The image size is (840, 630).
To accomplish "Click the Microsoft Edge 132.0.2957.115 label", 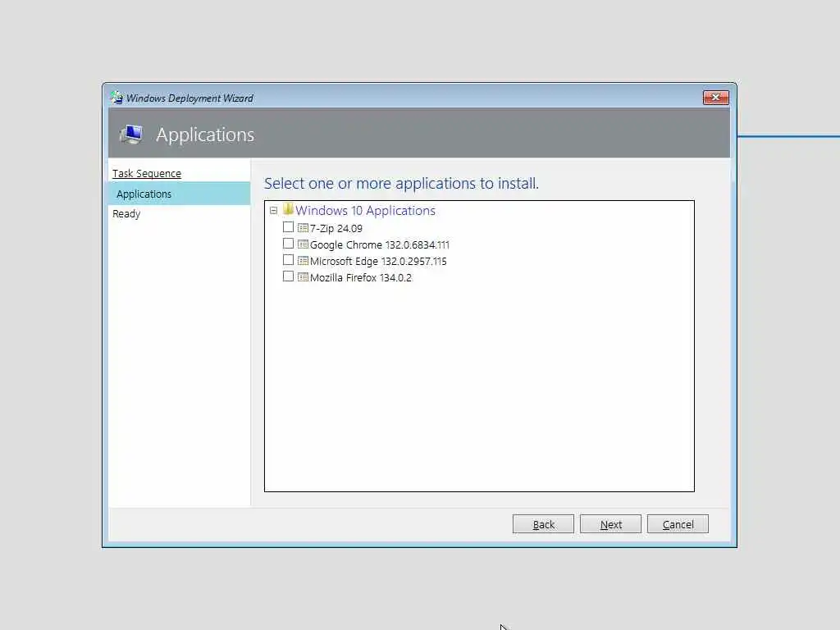I will (x=378, y=262).
